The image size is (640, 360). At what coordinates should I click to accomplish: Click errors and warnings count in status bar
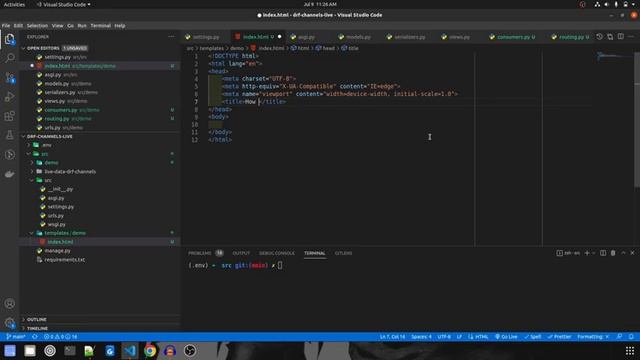pos(60,337)
